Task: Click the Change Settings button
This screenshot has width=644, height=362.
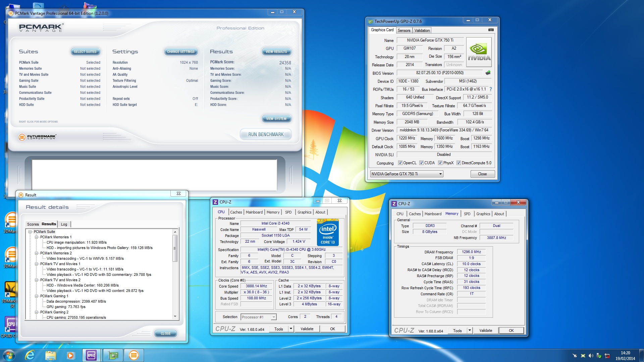Action: coord(181,52)
